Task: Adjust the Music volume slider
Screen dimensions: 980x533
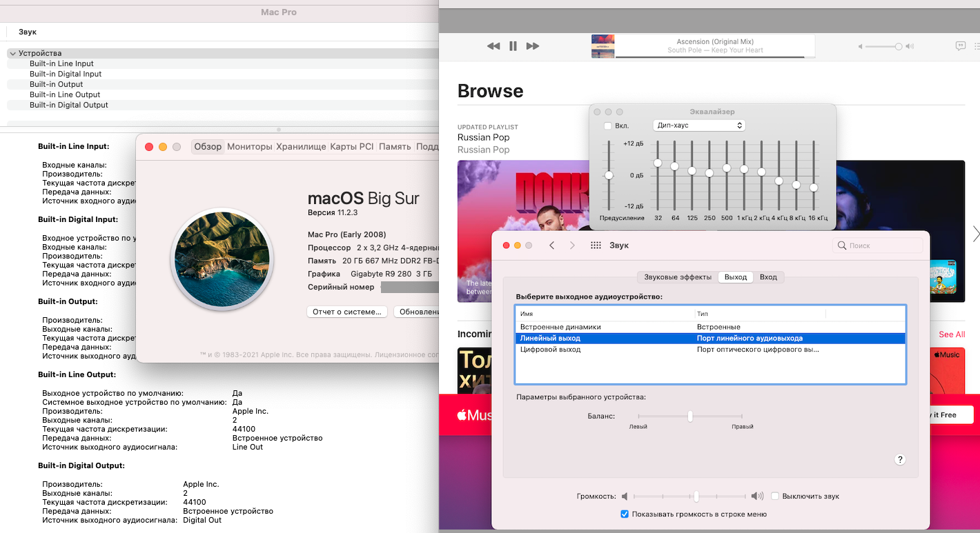Action: (x=883, y=46)
